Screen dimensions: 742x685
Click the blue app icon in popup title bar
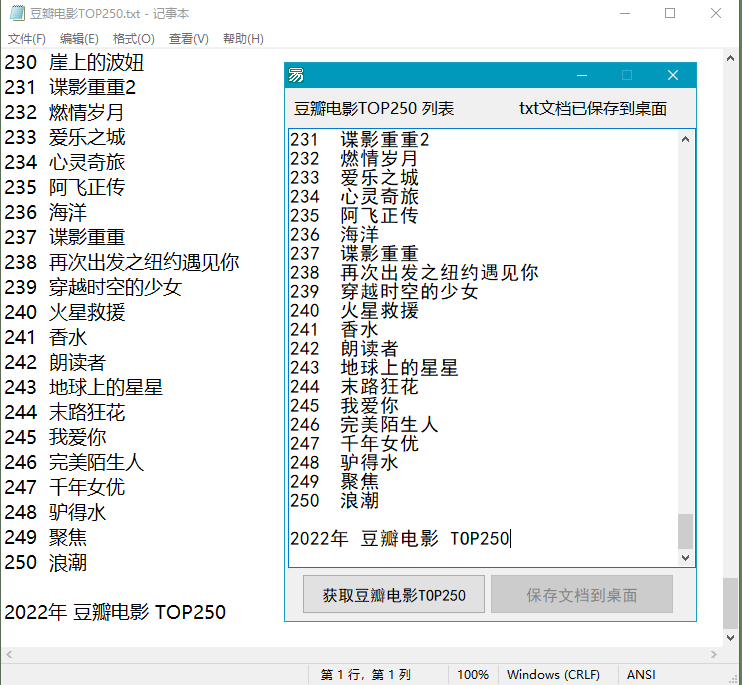(296, 75)
